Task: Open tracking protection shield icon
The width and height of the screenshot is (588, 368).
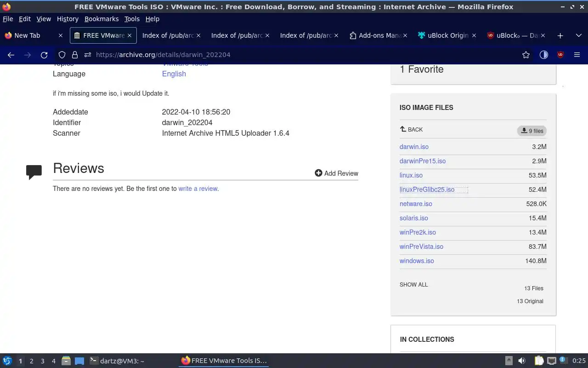Action: (x=62, y=55)
